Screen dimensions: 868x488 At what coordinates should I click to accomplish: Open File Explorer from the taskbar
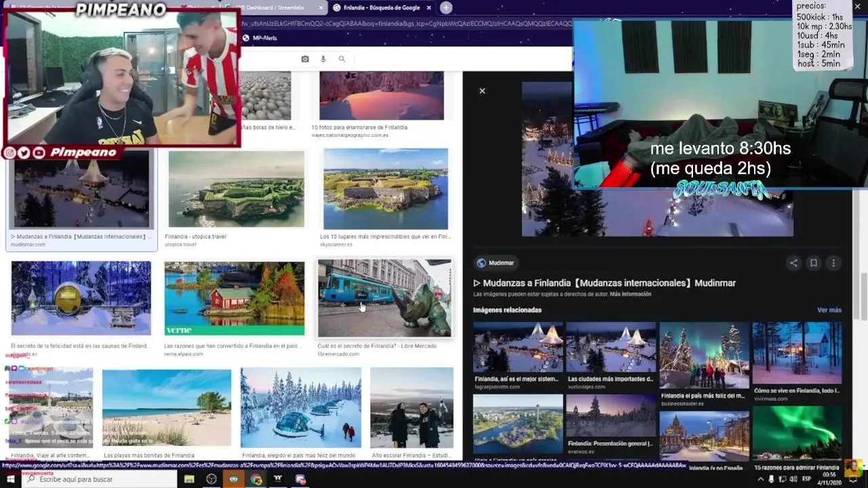pos(189,479)
